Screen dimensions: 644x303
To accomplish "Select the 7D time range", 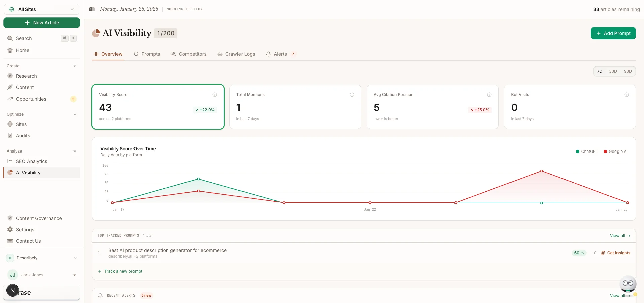I will click(x=600, y=71).
